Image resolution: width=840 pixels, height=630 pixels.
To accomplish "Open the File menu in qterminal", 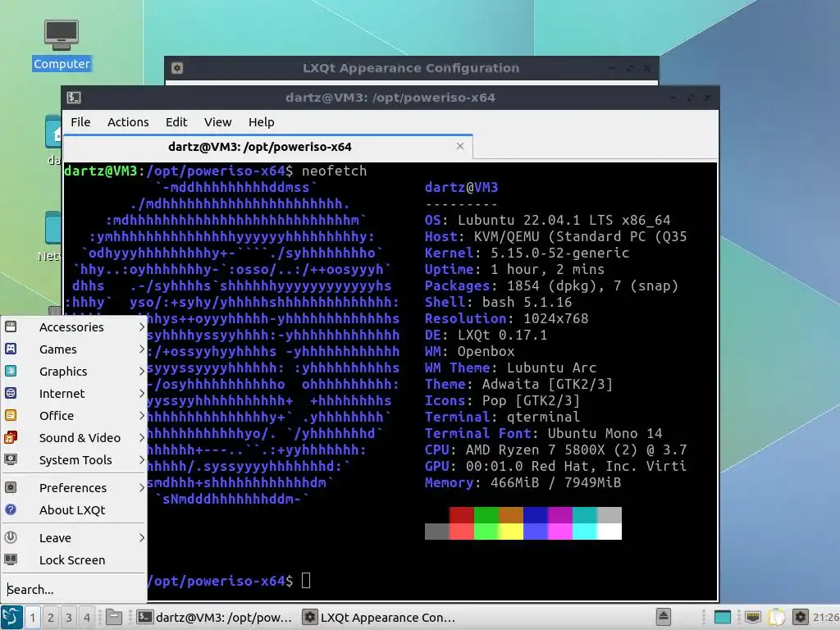I will click(80, 122).
